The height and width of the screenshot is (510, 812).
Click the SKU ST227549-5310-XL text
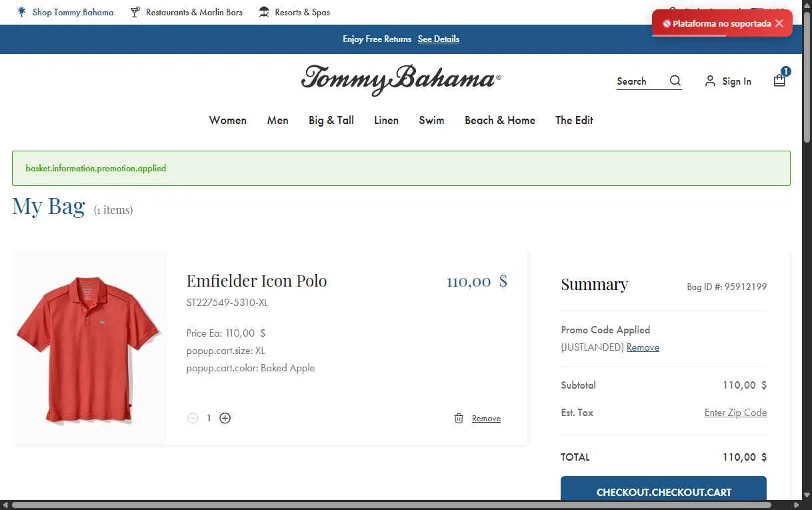point(227,303)
